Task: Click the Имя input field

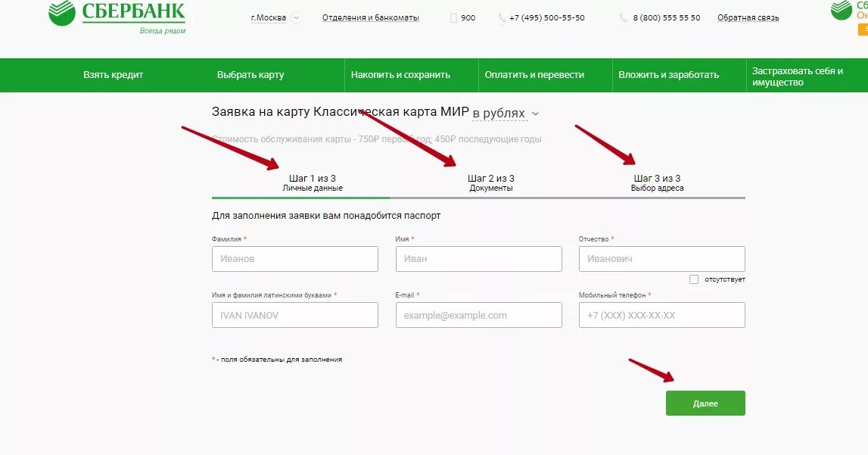Action: click(x=479, y=258)
